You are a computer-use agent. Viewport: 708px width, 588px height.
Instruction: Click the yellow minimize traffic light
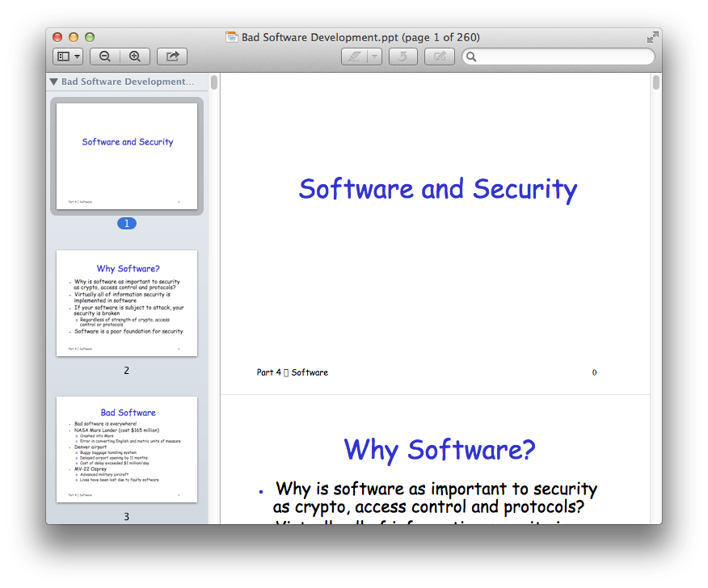(x=73, y=36)
